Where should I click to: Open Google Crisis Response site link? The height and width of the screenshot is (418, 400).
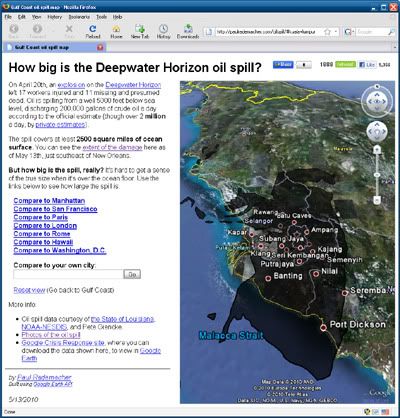point(63,343)
